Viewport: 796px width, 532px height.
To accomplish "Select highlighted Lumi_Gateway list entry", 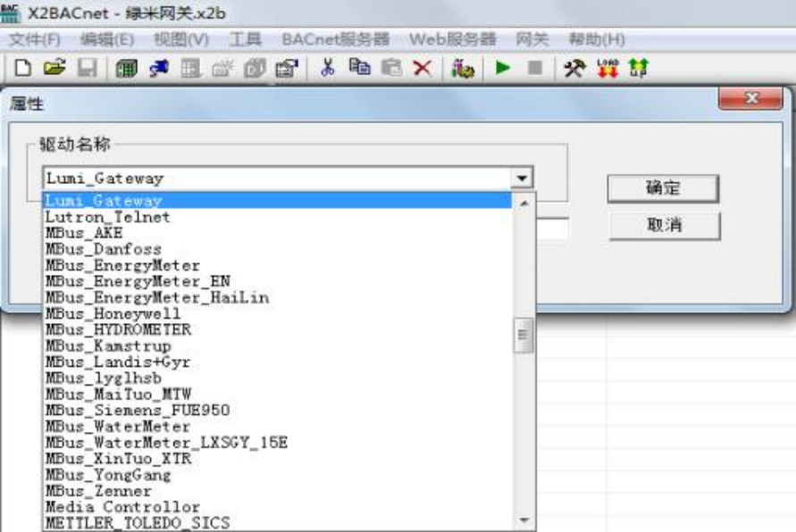I will coord(278,200).
